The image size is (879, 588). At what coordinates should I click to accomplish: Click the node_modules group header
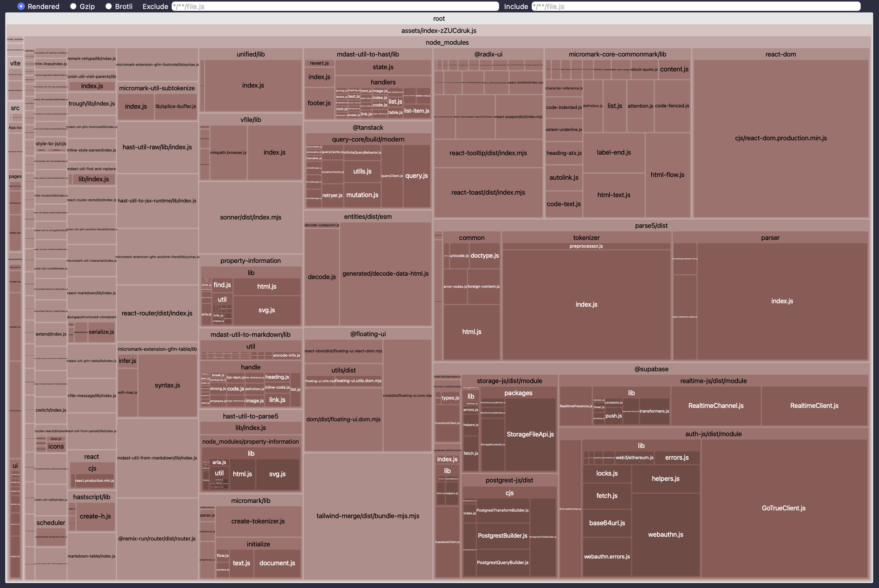point(447,42)
